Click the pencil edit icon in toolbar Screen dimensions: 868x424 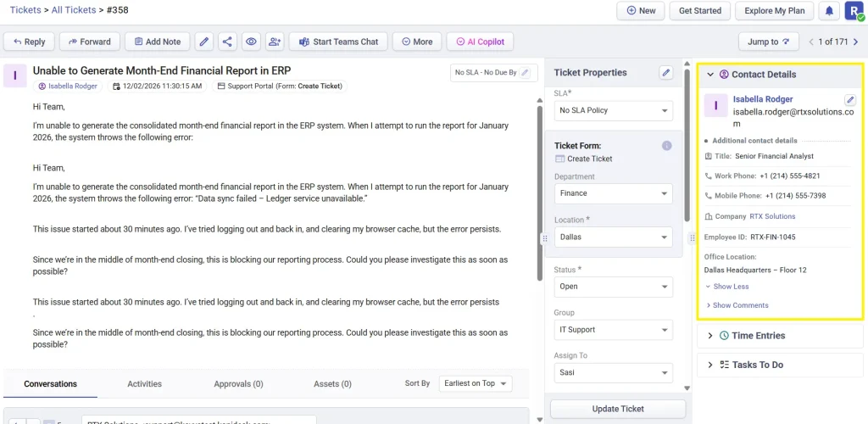[x=203, y=42]
